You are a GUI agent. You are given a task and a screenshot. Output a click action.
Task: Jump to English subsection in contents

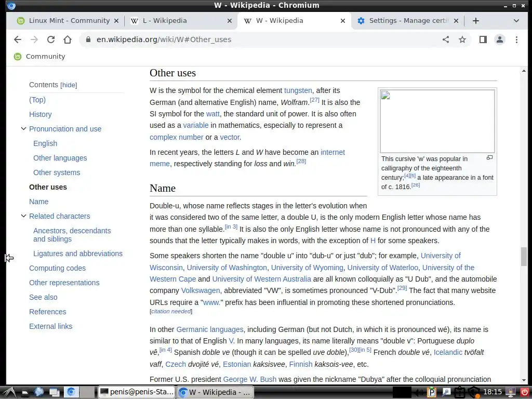click(x=45, y=143)
